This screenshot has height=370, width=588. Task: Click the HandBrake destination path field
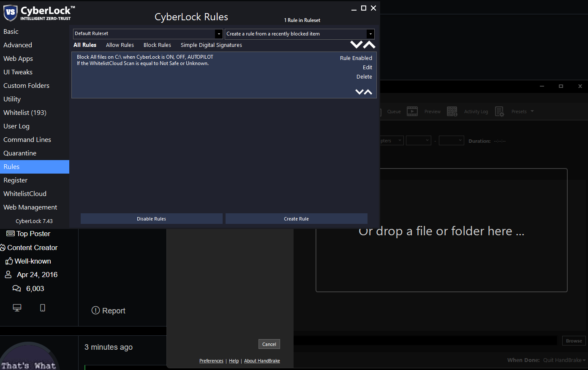pos(425,340)
